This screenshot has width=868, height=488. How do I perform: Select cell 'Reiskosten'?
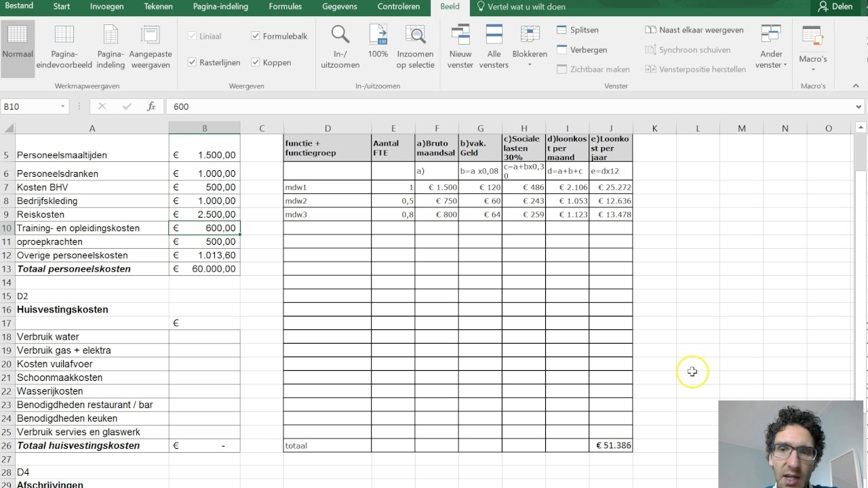click(92, 215)
